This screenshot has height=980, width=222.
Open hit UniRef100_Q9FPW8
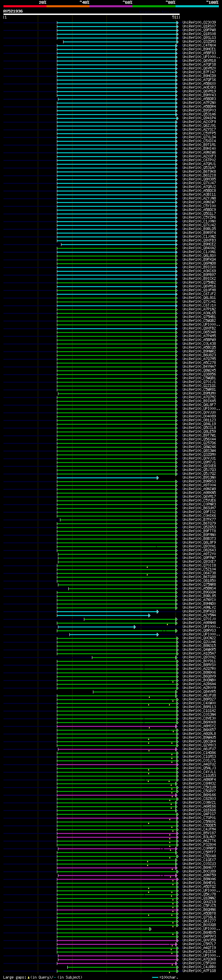click(x=199, y=30)
